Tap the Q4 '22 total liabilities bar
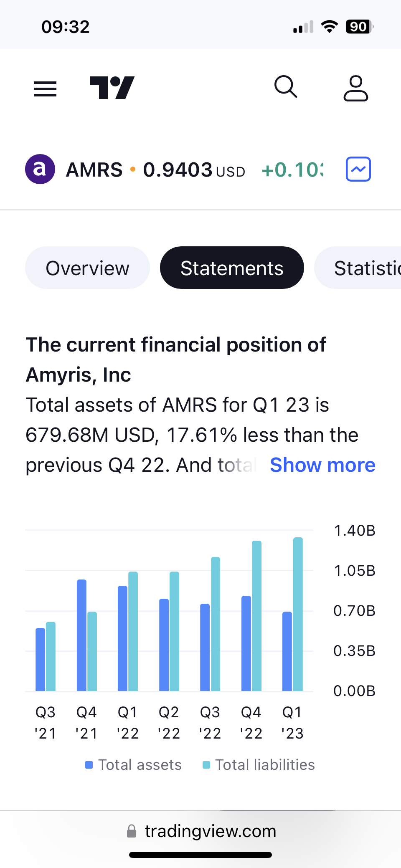Viewport: 401px width, 868px height. pos(257,616)
